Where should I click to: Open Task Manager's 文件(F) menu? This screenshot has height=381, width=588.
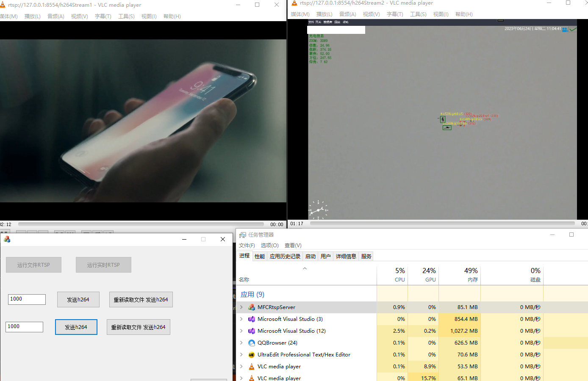pyautogui.click(x=247, y=246)
